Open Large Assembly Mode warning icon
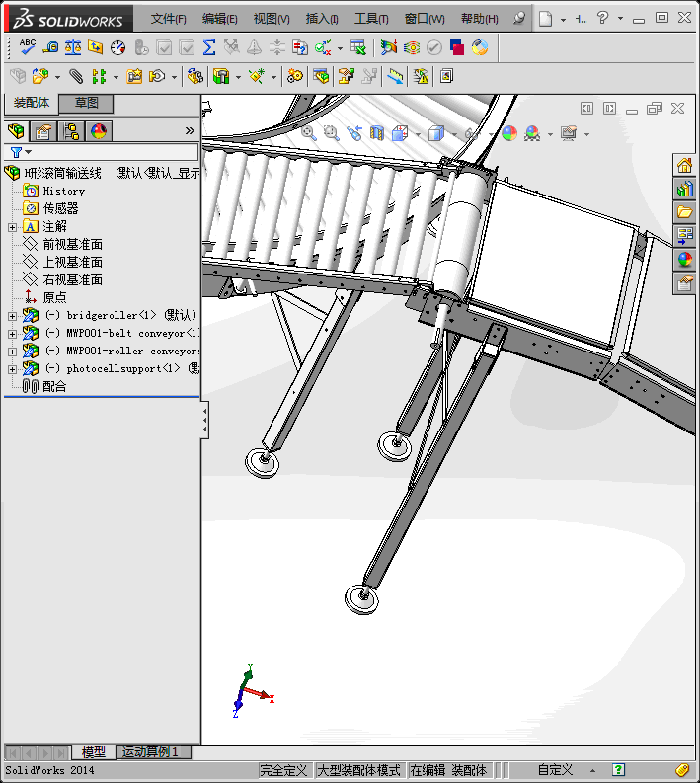The height and width of the screenshot is (783, 700). click(421, 76)
